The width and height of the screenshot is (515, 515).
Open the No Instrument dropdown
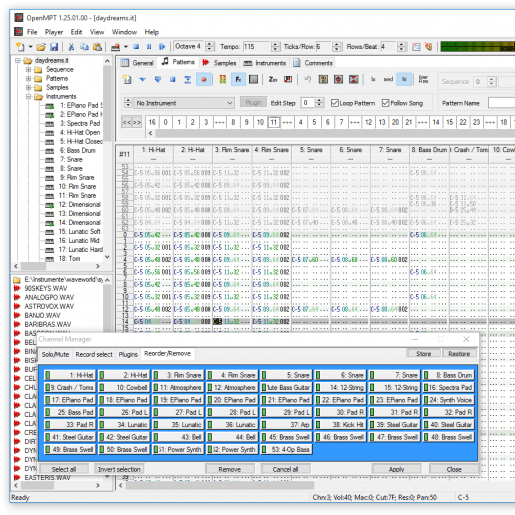pyautogui.click(x=183, y=103)
